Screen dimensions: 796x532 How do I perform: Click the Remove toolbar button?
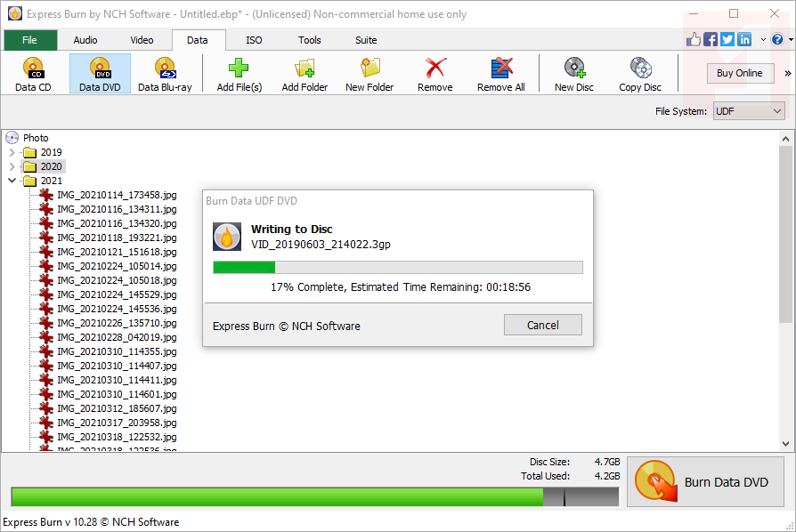(435, 74)
